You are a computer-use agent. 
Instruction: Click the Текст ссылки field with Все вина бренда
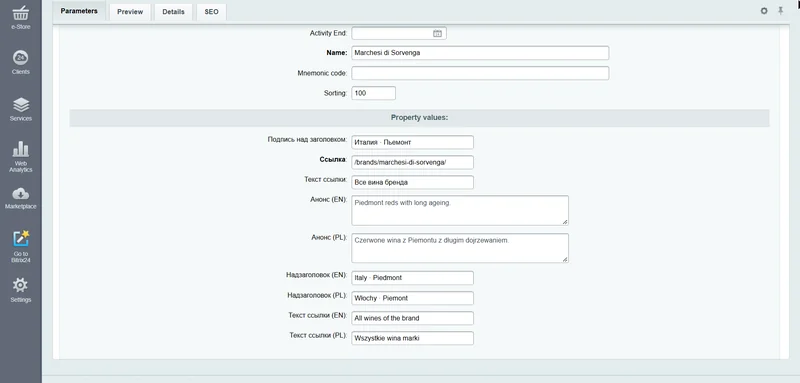pyautogui.click(x=412, y=182)
